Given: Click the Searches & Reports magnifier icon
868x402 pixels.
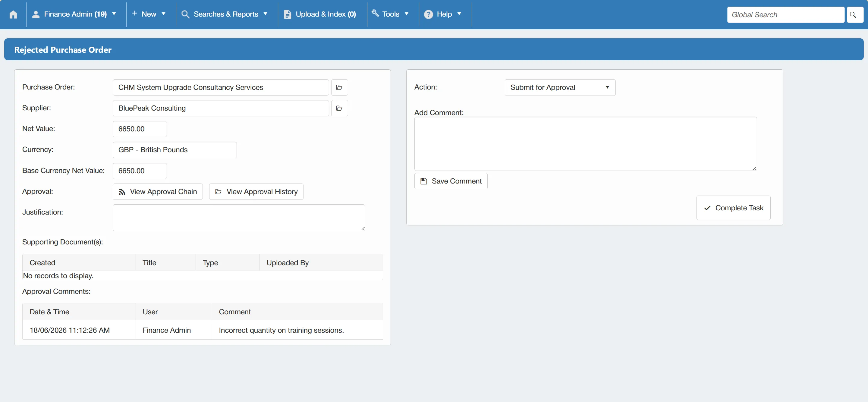Looking at the screenshot, I should (185, 14).
